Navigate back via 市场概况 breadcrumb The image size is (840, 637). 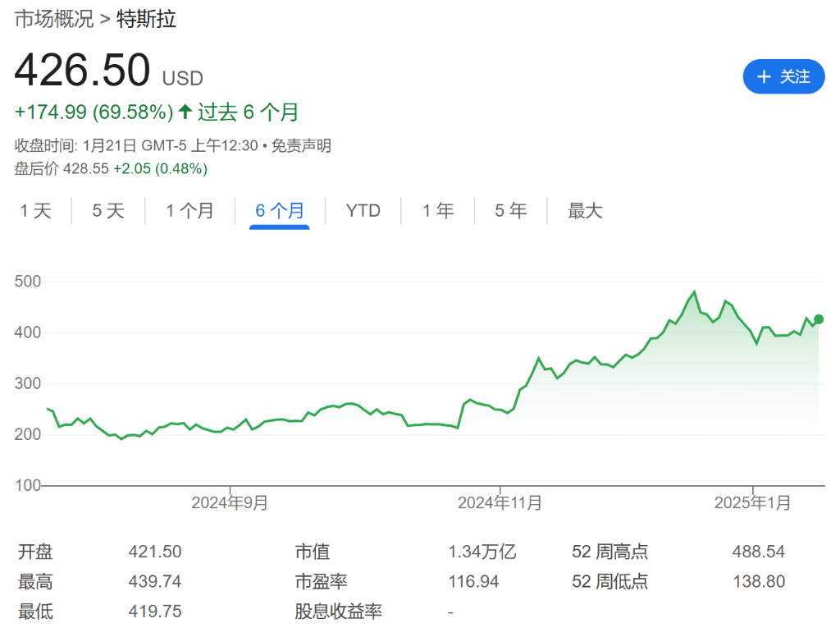click(x=53, y=18)
